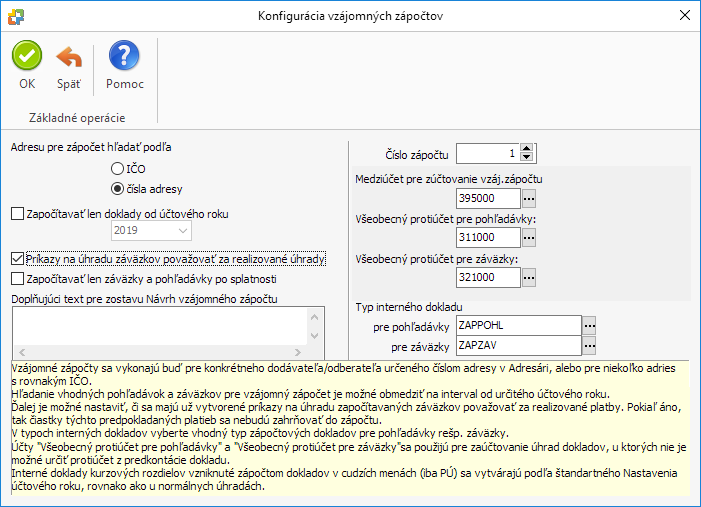Click the Základné operácie group label
The image size is (701, 507).
point(77,118)
